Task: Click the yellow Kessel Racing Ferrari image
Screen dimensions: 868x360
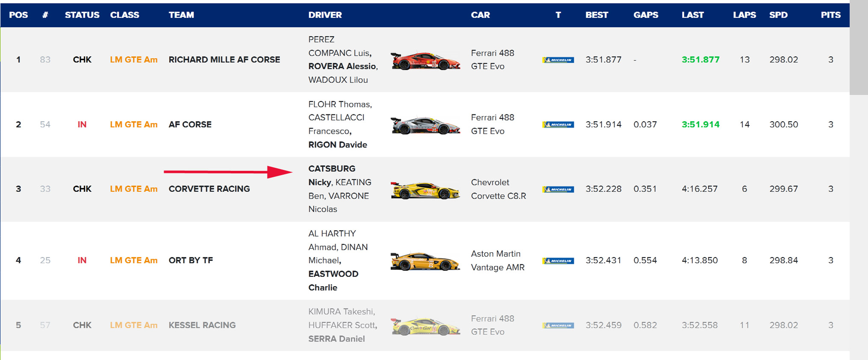Action: (425, 326)
